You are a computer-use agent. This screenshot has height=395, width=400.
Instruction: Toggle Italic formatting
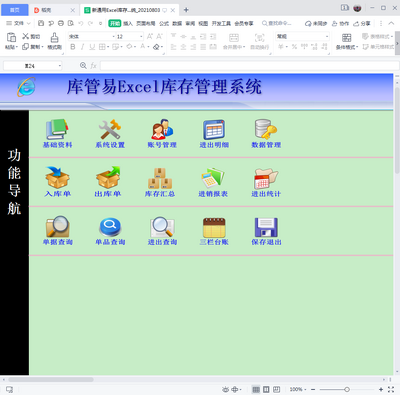pyautogui.click(x=82, y=47)
